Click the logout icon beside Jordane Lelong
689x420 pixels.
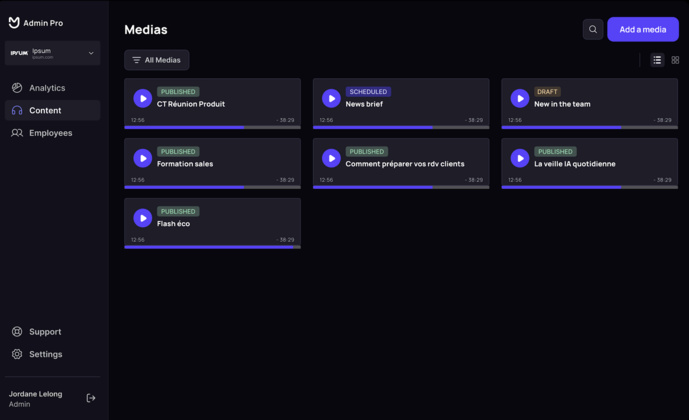(x=91, y=398)
